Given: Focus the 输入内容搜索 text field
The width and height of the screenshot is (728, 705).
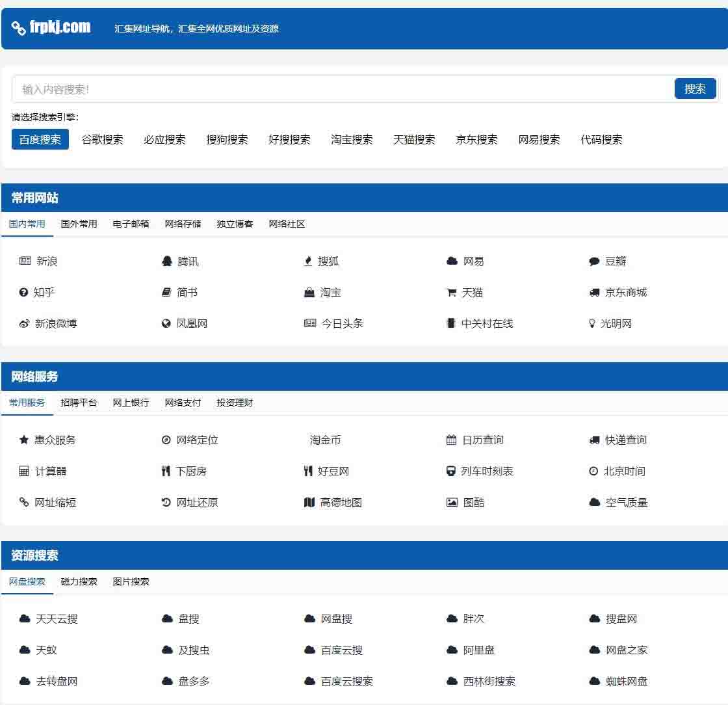Looking at the screenshot, I should point(341,89).
